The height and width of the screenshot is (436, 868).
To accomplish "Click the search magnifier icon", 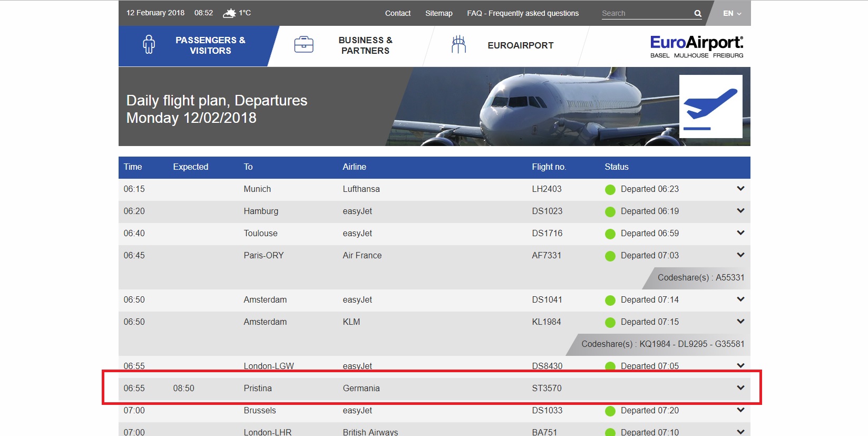I will pyautogui.click(x=698, y=14).
